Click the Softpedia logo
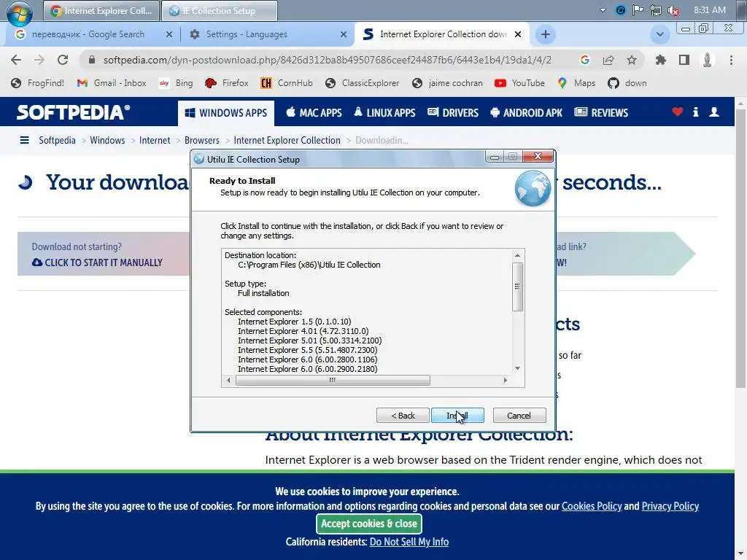Screen dimensions: 747x560 73,112
